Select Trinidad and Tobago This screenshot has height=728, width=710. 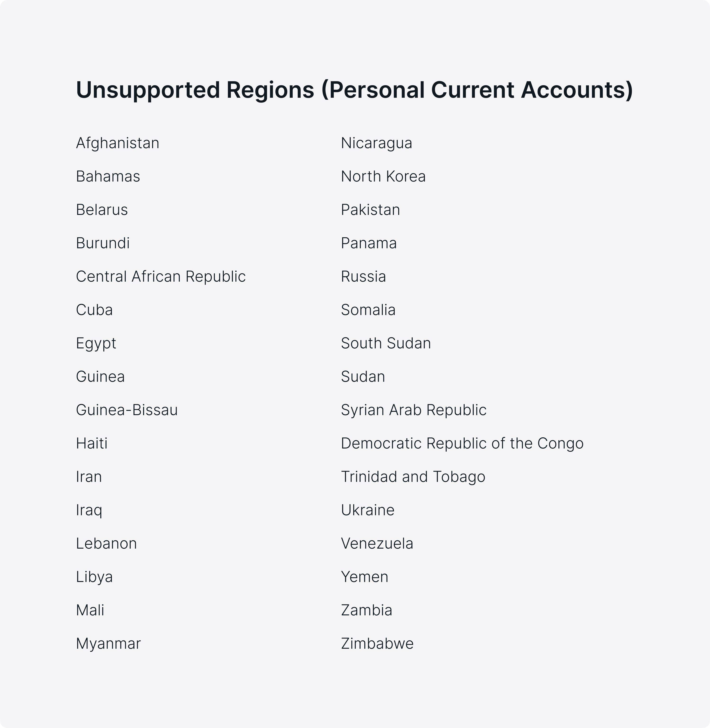413,477
